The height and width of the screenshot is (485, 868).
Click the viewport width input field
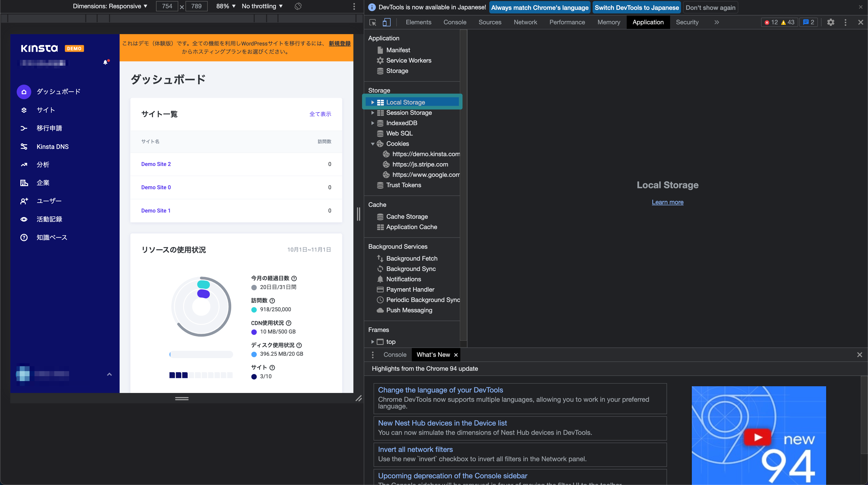(x=167, y=6)
